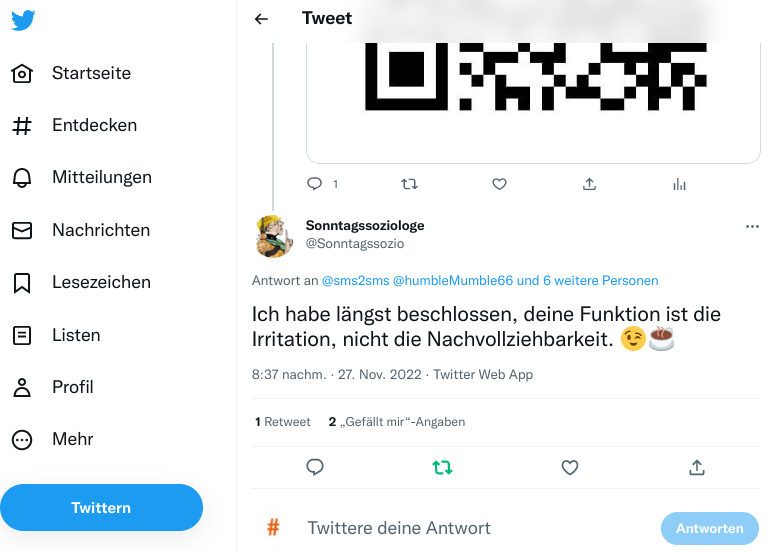The height and width of the screenshot is (552, 769).
Task: Undo the green retweet on Sonntagssoziologe's tweet
Action: 442,467
